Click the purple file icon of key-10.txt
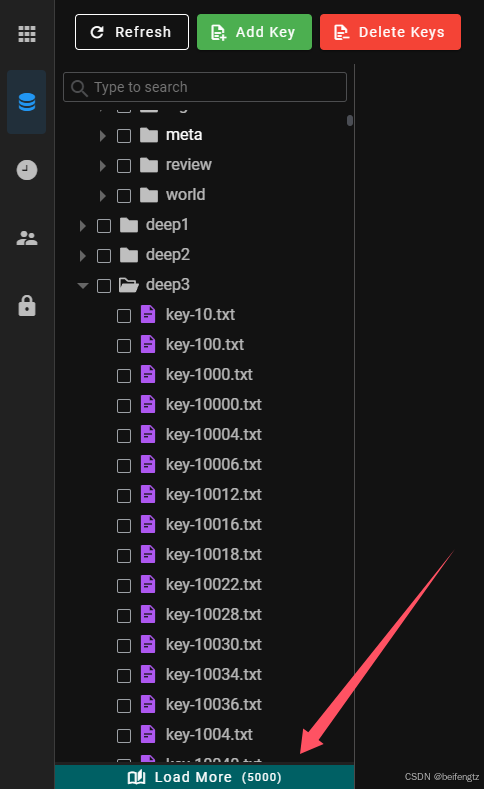Viewport: 484px width, 789px height. pyautogui.click(x=148, y=314)
